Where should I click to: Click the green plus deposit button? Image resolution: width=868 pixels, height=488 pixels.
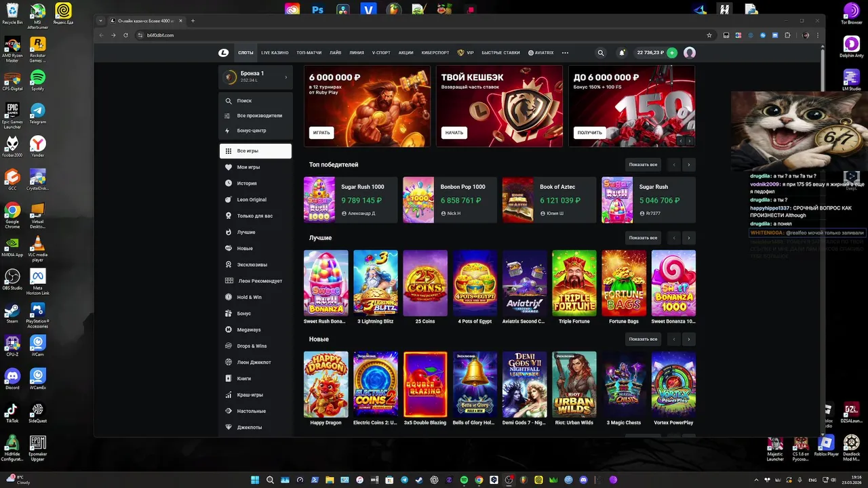pyautogui.click(x=672, y=53)
